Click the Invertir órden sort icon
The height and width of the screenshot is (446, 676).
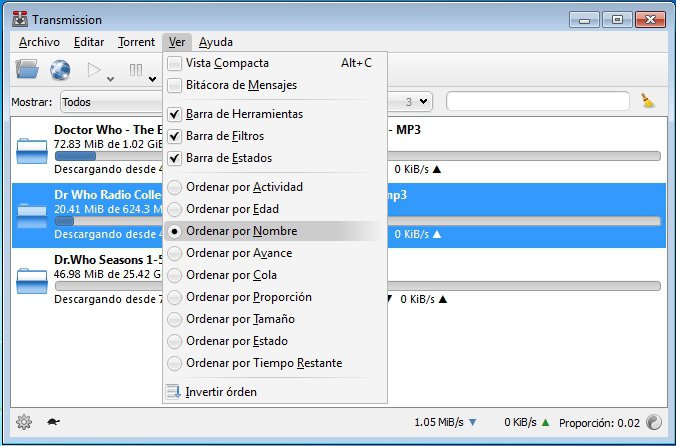pyautogui.click(x=173, y=392)
